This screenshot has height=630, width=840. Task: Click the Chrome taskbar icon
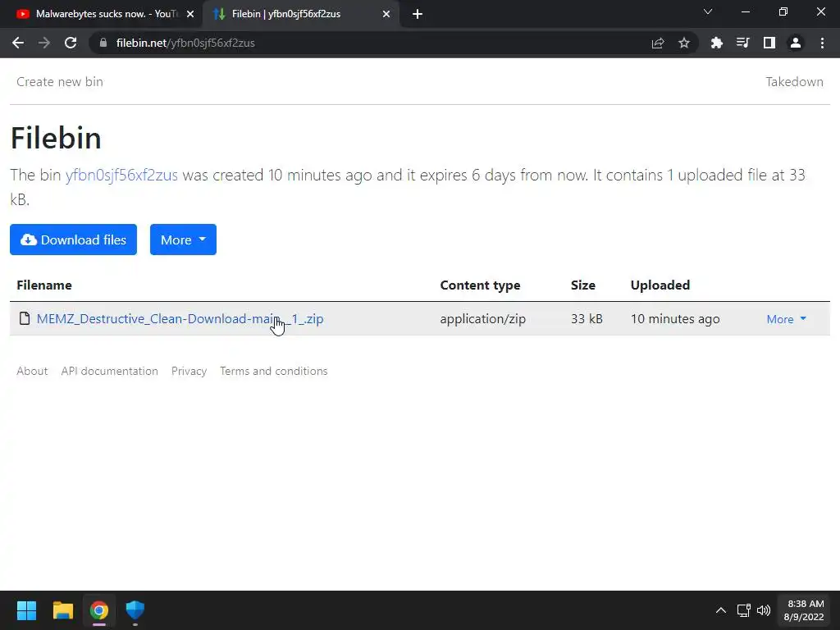(99, 610)
